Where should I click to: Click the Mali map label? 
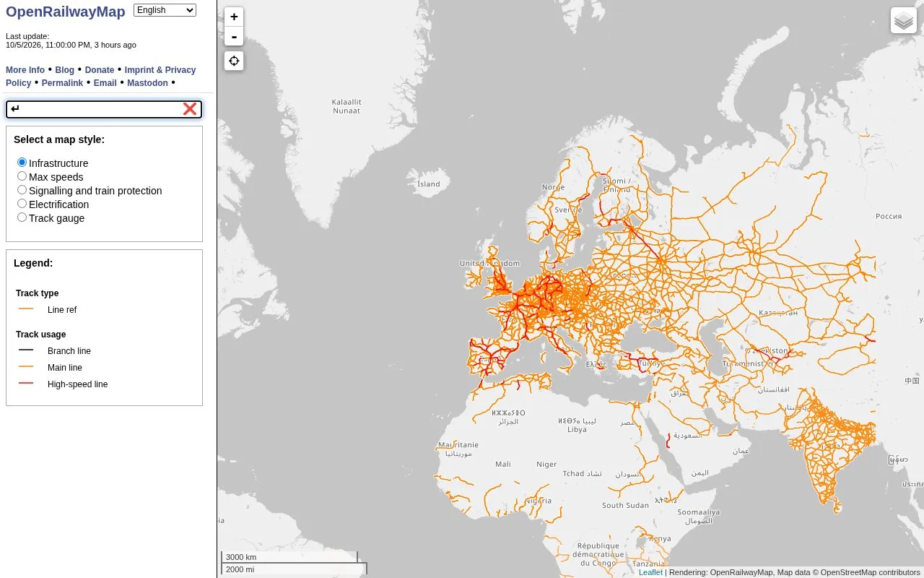[x=503, y=465]
